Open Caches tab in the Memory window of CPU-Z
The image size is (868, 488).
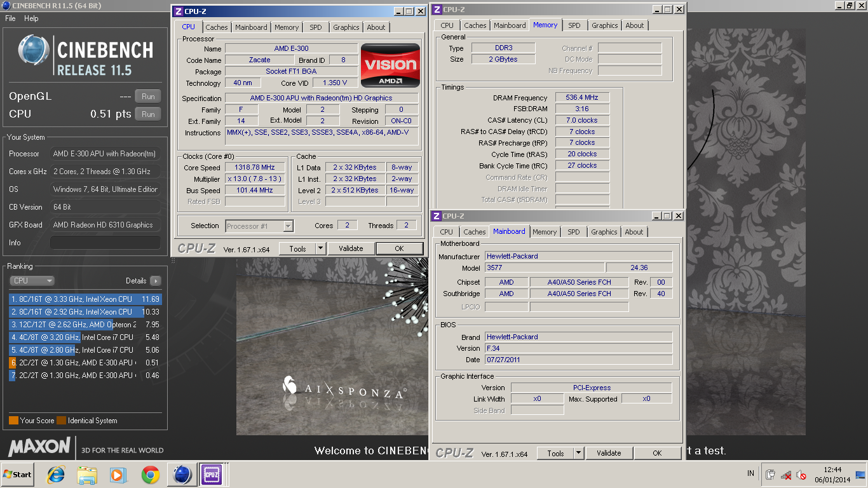point(475,25)
